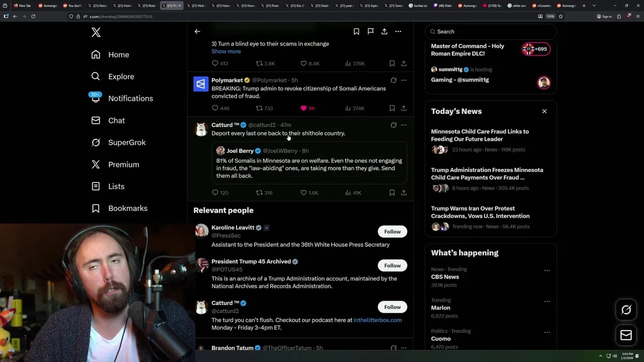The image size is (644, 362).
Task: Like the Catturd post with 1.6K likes
Action: tap(309, 193)
